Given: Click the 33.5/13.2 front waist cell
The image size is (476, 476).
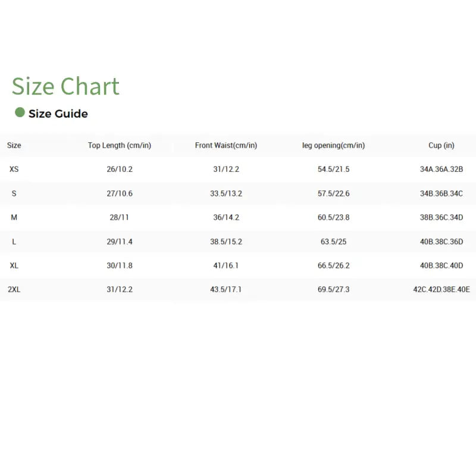Looking at the screenshot, I should pyautogui.click(x=226, y=193).
